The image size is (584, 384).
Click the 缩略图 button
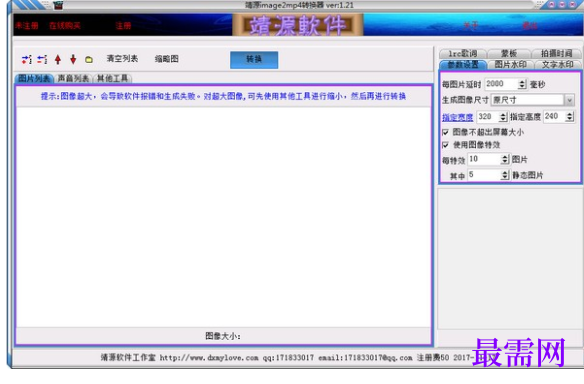coord(166,59)
